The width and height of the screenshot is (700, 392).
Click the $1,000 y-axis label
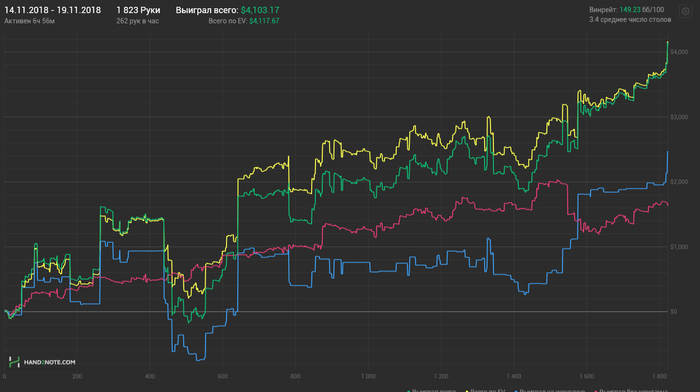click(x=679, y=247)
